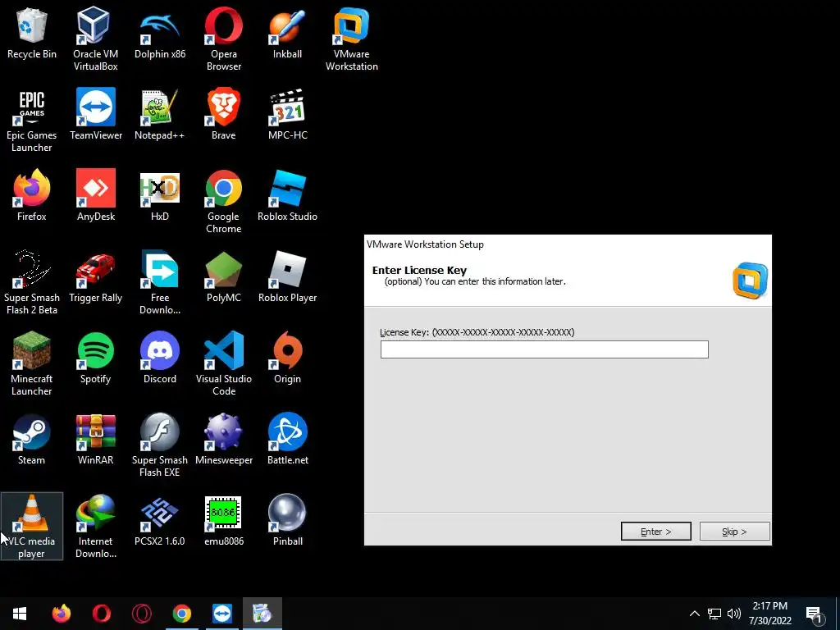Select the Roblox Player icon

click(288, 277)
